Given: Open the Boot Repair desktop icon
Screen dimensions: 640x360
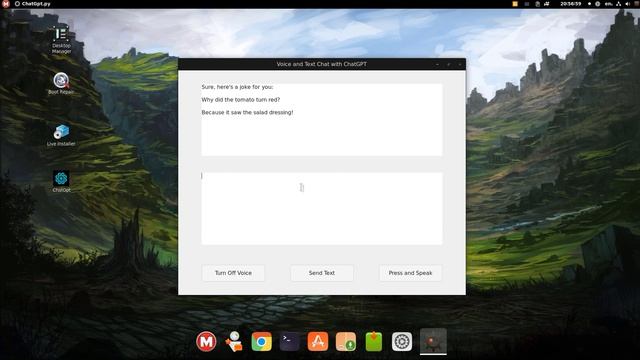Looking at the screenshot, I should (x=61, y=83).
